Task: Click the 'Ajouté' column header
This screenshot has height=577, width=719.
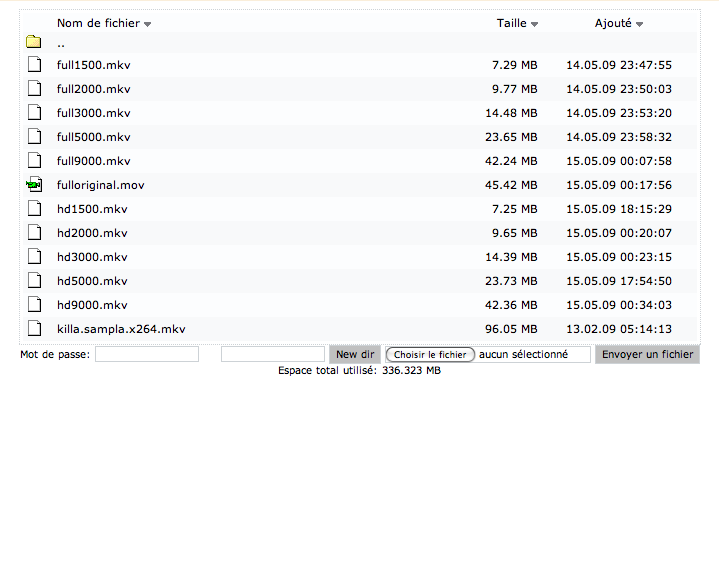Action: 613,23
